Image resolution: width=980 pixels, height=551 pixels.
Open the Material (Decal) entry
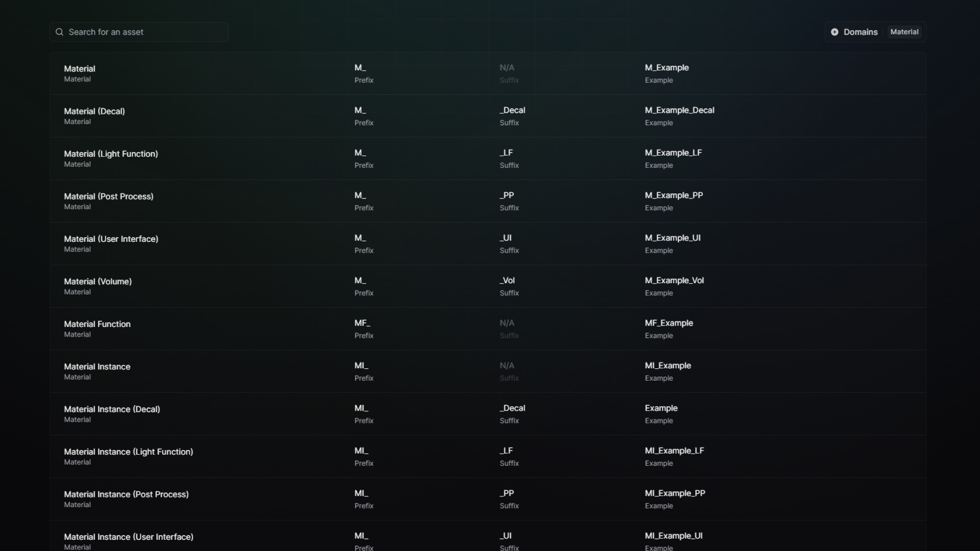click(x=204, y=115)
